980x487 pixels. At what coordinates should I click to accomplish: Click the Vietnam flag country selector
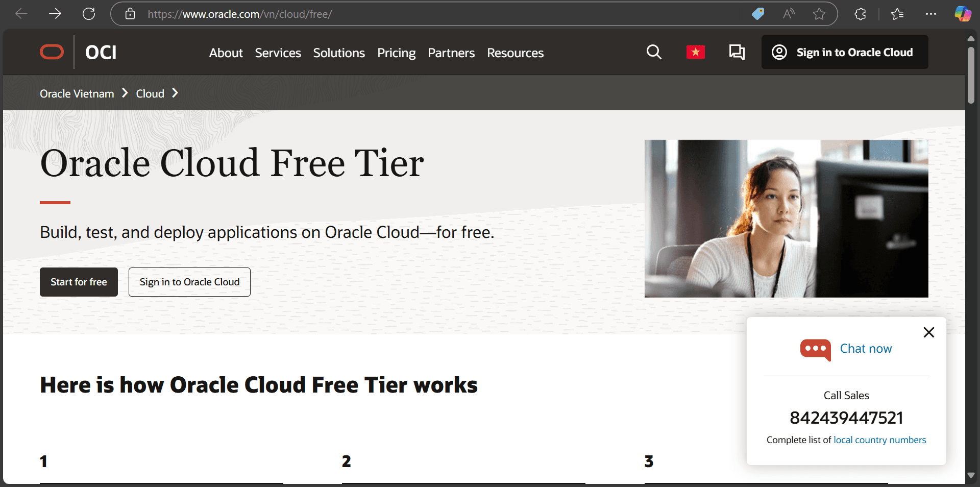pyautogui.click(x=696, y=52)
